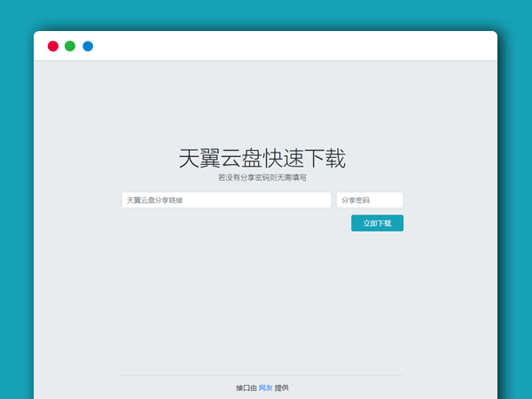Image resolution: width=532 pixels, height=399 pixels.
Task: Click the red dot in title bar
Action: click(x=53, y=46)
